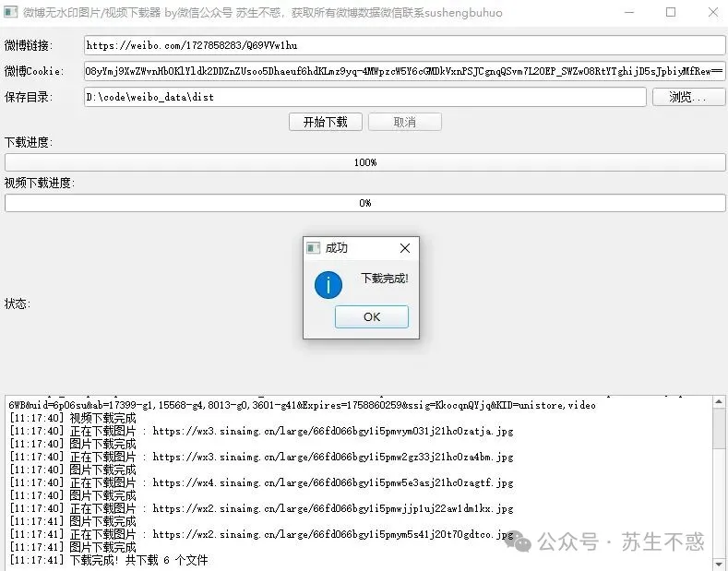Close the main downloader window
728x571 pixels.
tap(713, 13)
